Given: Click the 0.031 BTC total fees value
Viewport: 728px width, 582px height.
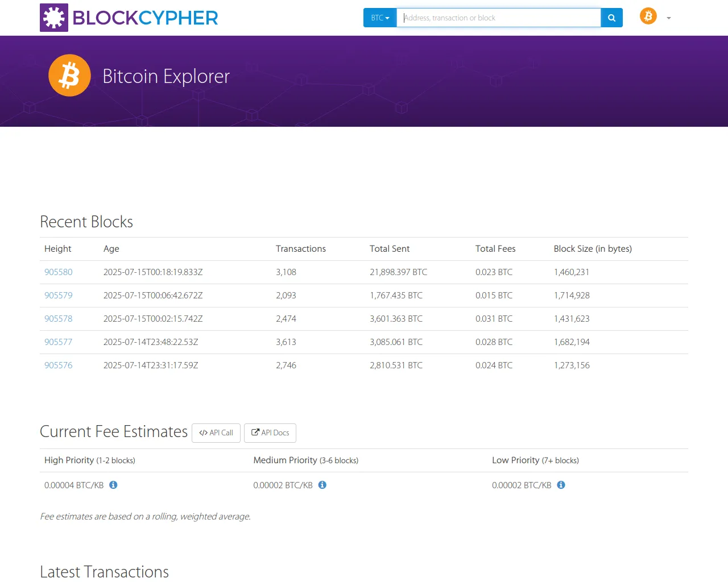Looking at the screenshot, I should (x=494, y=319).
